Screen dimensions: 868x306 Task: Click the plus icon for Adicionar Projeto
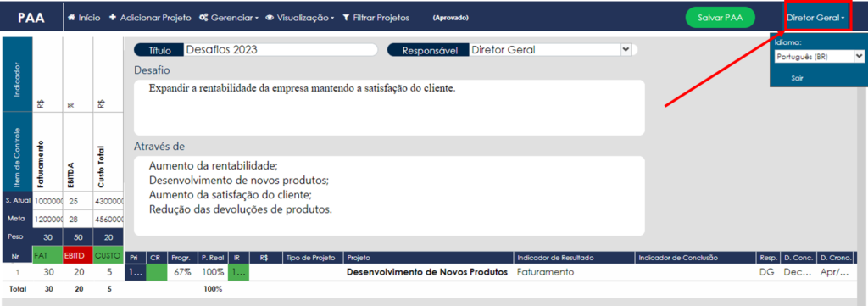pyautogui.click(x=113, y=18)
